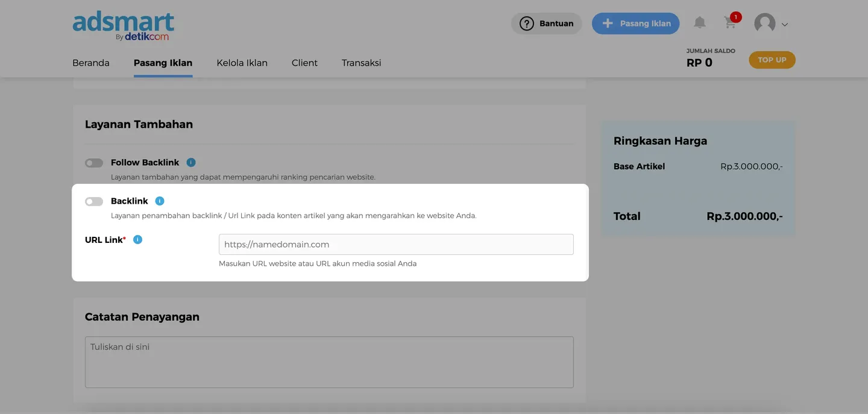
Task: Expand the account dropdown chevron
Action: click(785, 25)
